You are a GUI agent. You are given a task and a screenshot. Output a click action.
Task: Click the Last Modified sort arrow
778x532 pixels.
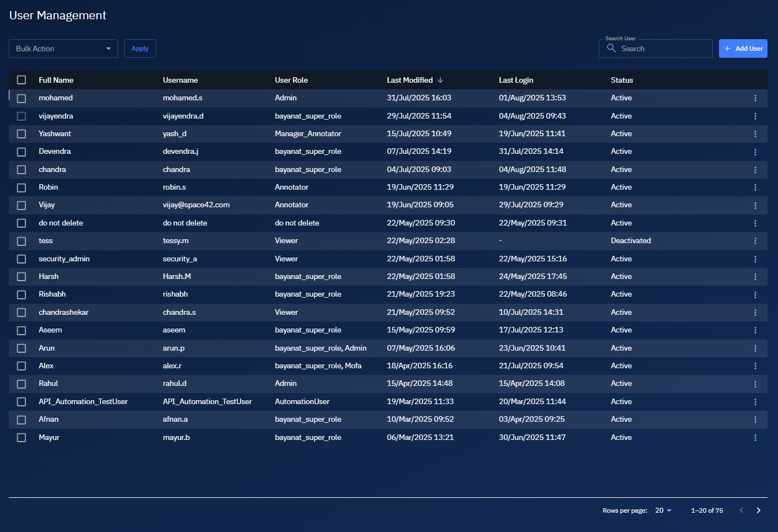pos(440,80)
